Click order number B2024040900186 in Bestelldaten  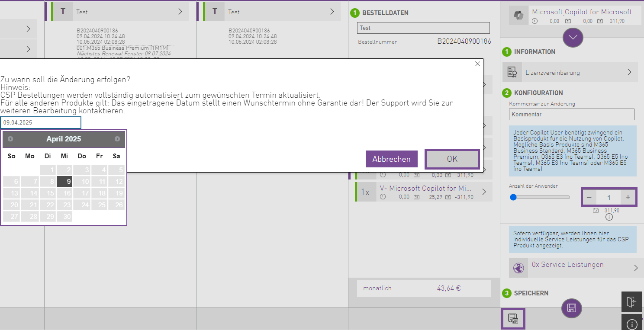pos(464,42)
